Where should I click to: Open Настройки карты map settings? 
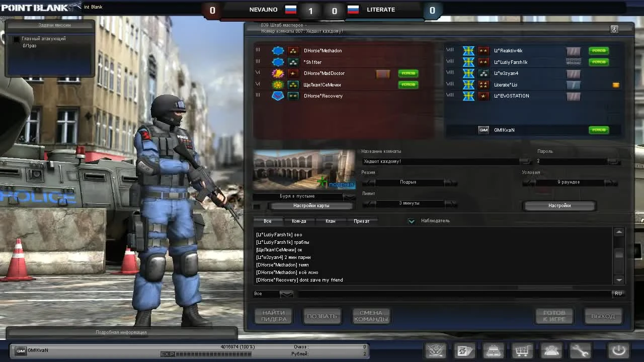click(x=310, y=205)
